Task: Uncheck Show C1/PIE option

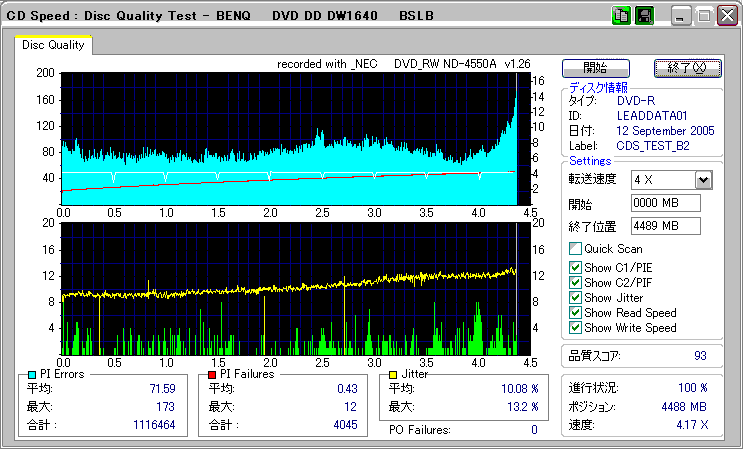Action: pos(575,267)
